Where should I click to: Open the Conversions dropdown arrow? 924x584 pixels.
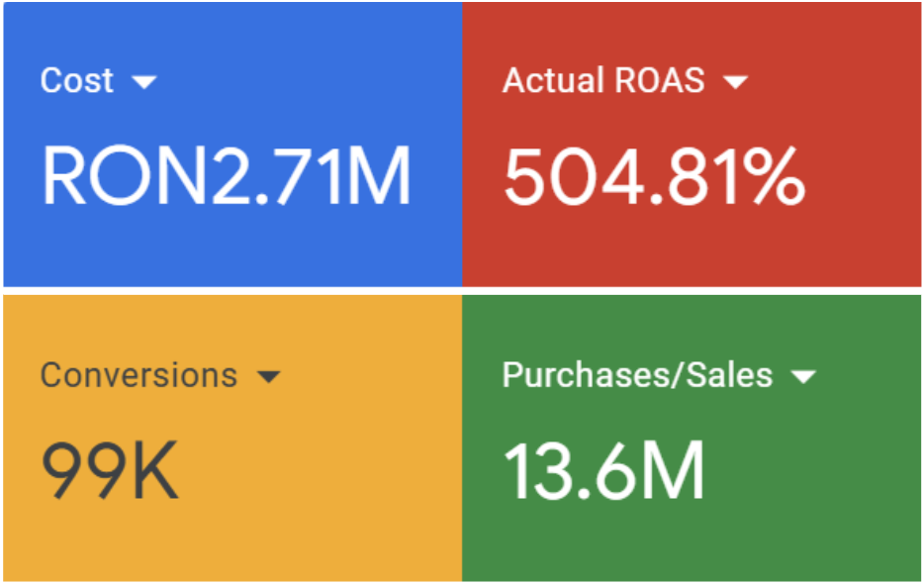point(269,376)
